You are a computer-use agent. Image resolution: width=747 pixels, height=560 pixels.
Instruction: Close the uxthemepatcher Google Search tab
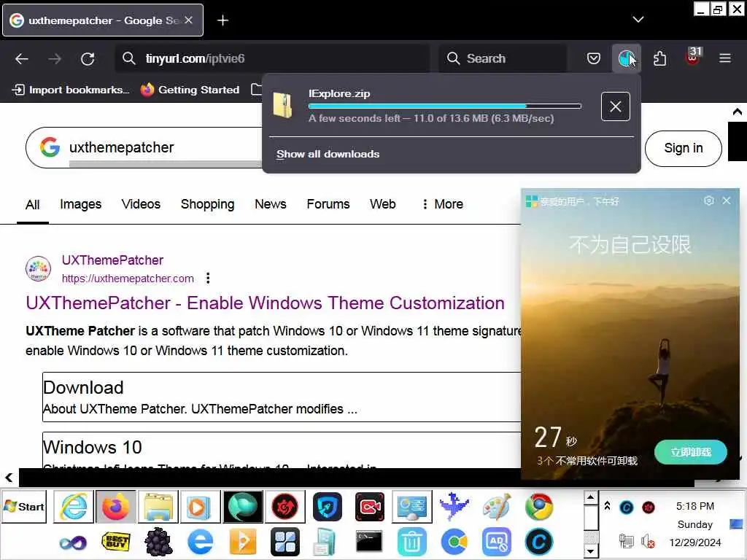[x=189, y=20]
